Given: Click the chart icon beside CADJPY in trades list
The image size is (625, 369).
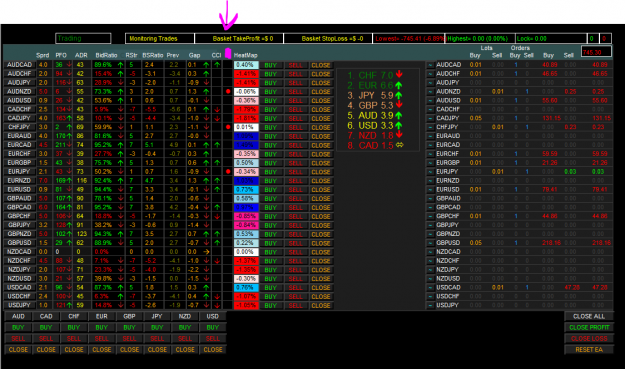Looking at the screenshot, I should tap(430, 118).
